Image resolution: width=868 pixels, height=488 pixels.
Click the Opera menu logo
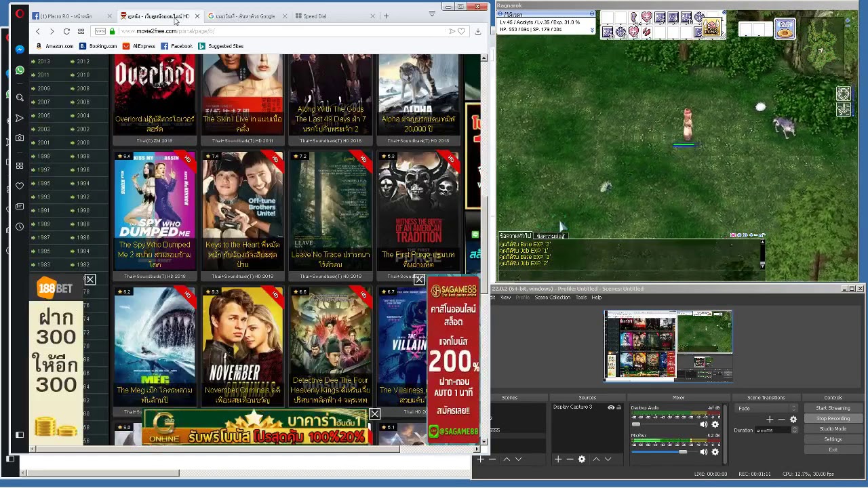[x=20, y=14]
